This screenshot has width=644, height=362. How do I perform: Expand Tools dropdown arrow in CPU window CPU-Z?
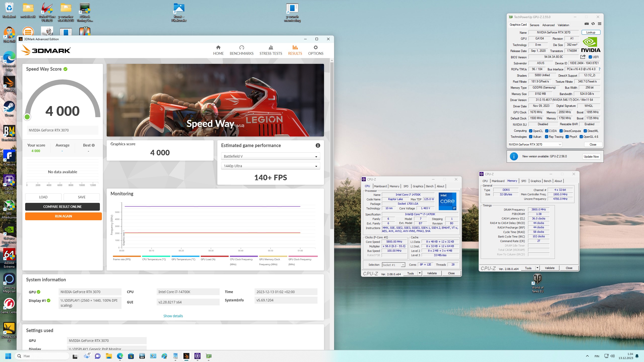[x=420, y=273]
